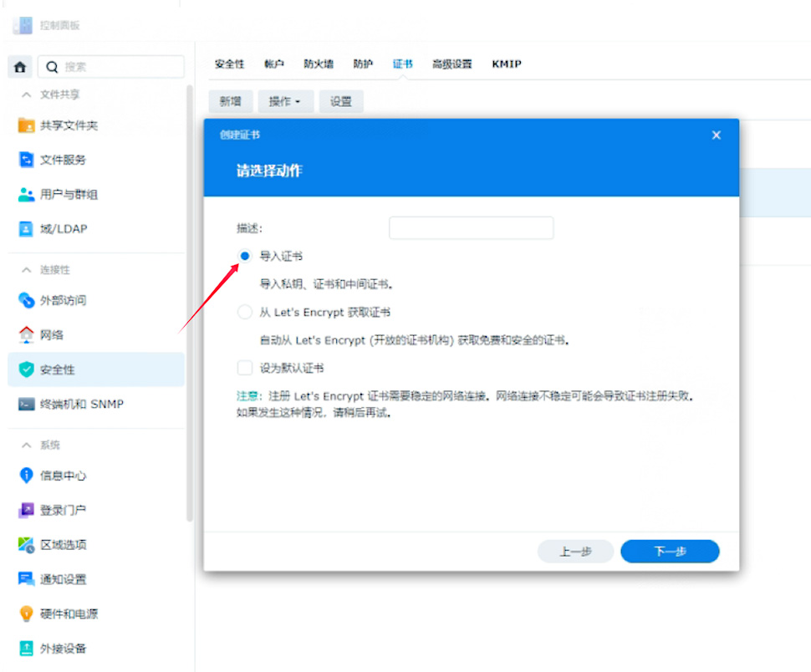Click the 下一步 next button

[670, 552]
